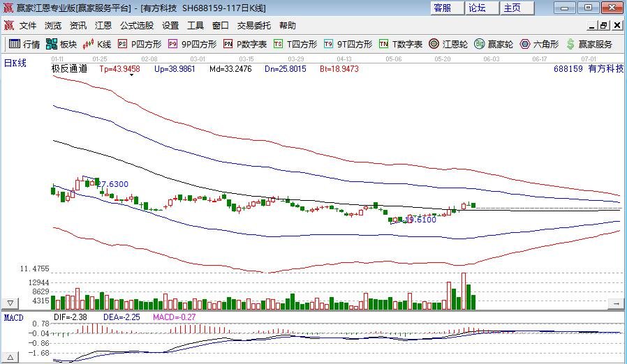Collapse volume panel with down-triangle button
The height and width of the screenshot is (364, 627).
click(10, 303)
